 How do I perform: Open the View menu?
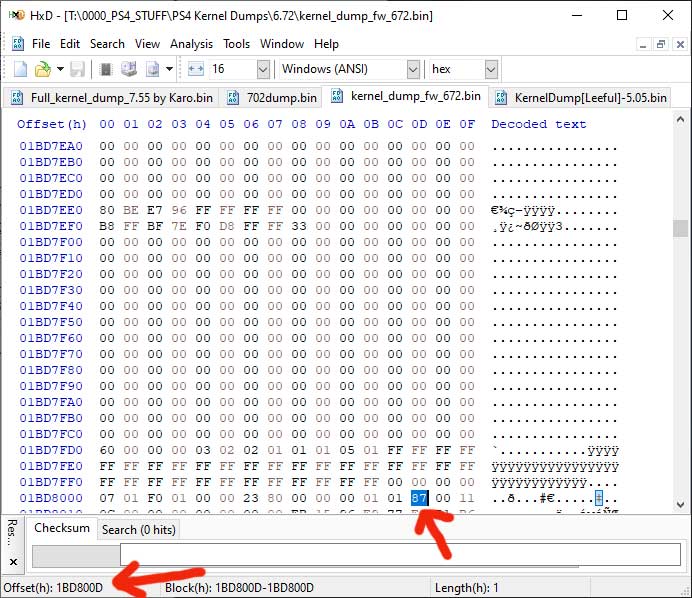(147, 44)
